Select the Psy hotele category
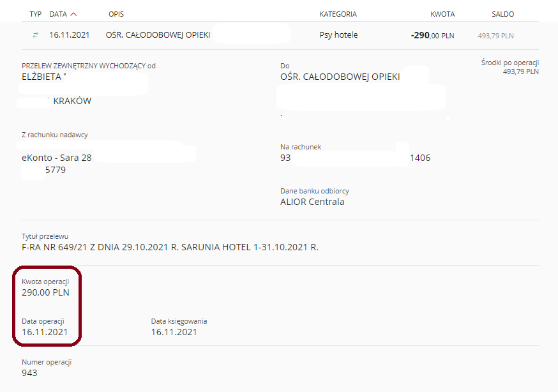Viewport: 558px width, 392px height. point(338,35)
